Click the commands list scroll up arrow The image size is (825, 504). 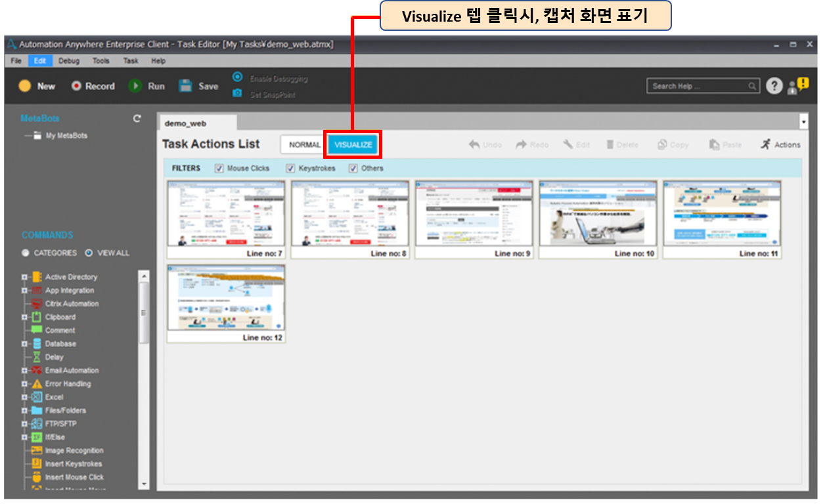[145, 276]
